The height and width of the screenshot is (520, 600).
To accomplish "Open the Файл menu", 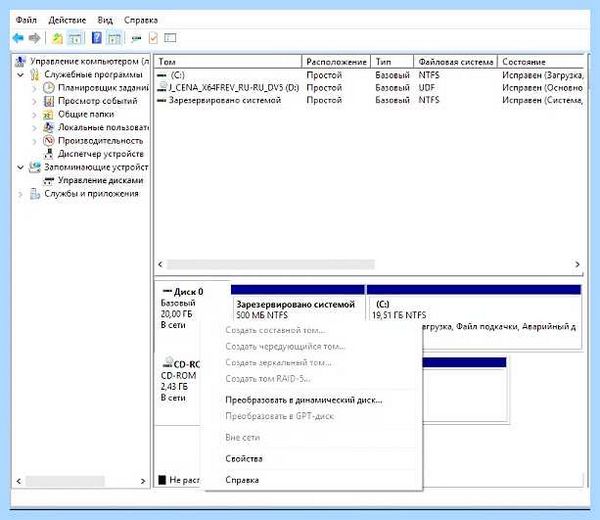I will point(26,20).
